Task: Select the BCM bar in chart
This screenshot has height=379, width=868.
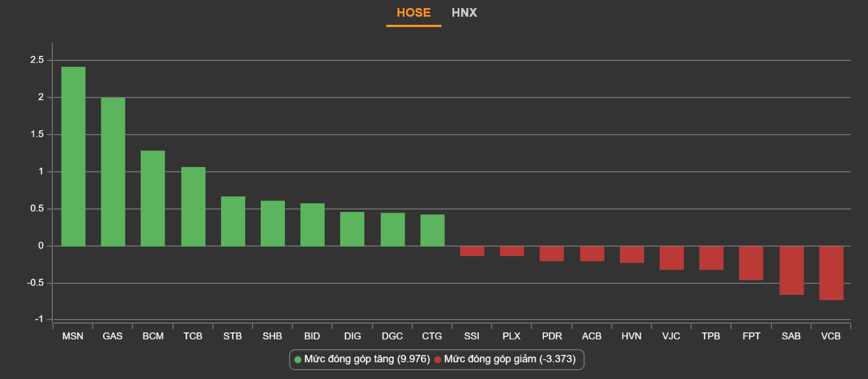Action: 153,198
